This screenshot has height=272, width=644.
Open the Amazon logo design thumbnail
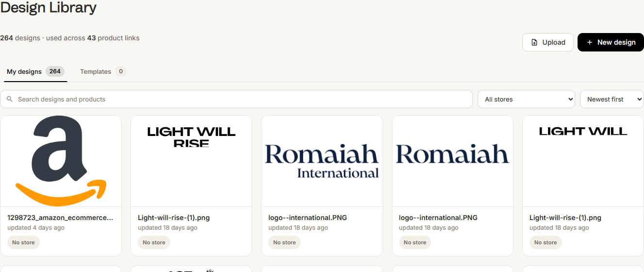(61, 161)
